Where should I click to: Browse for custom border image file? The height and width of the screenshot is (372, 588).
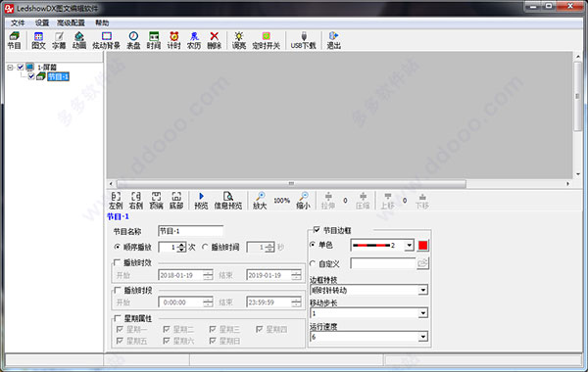tap(422, 263)
